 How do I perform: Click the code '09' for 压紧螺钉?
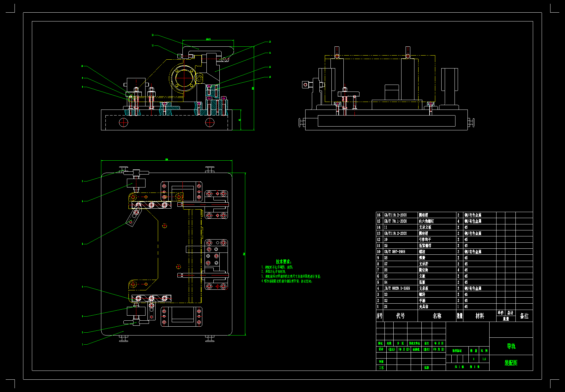pos(386,246)
